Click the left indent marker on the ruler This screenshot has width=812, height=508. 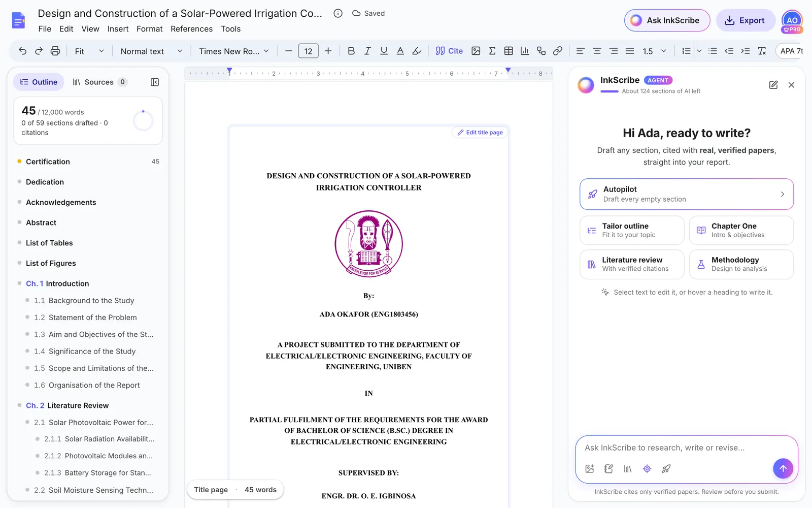click(x=229, y=71)
